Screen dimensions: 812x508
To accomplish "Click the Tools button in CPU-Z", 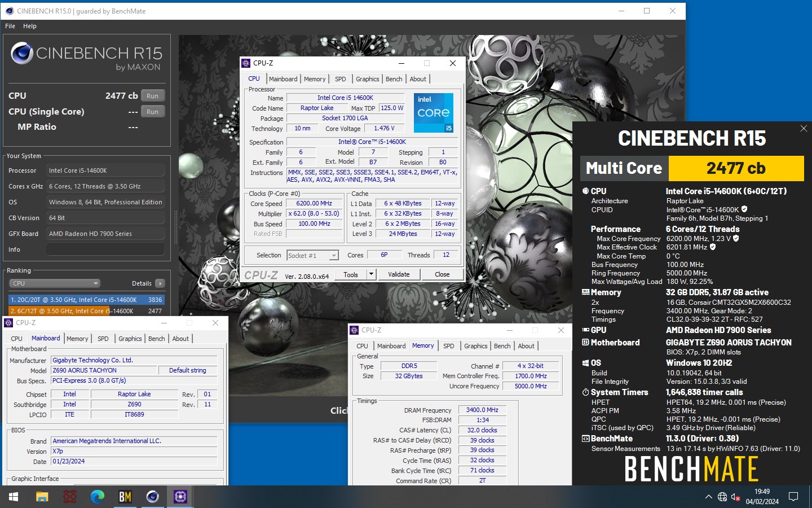I will (x=351, y=275).
